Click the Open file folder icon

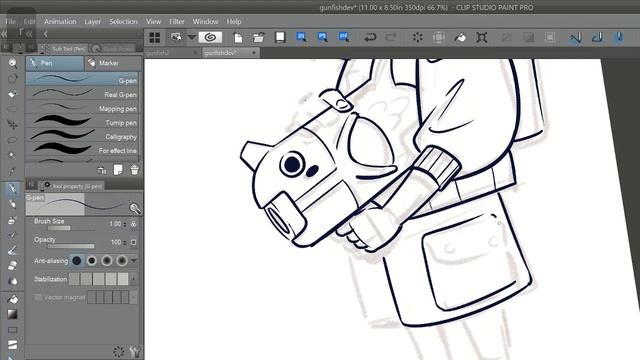pos(259,38)
